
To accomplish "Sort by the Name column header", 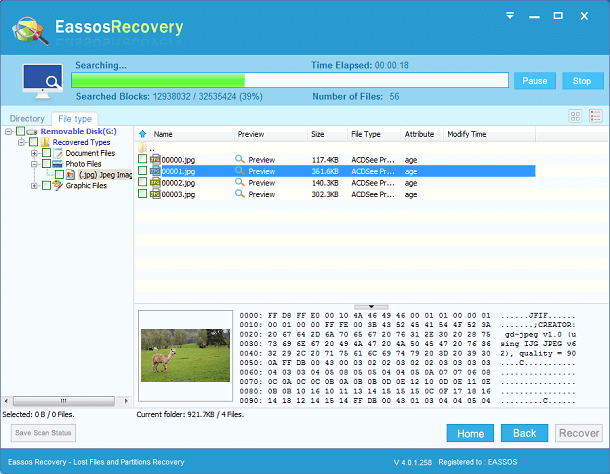I will click(x=184, y=134).
